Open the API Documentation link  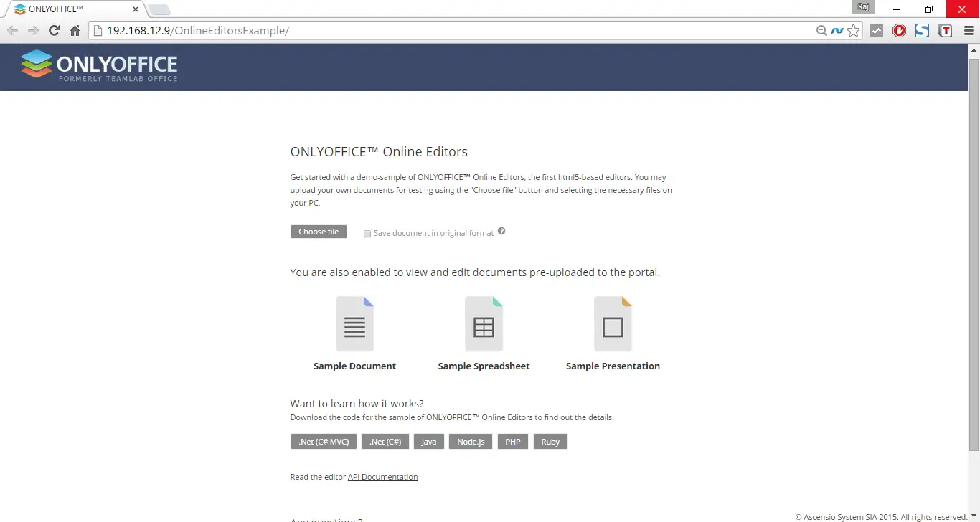pos(382,477)
